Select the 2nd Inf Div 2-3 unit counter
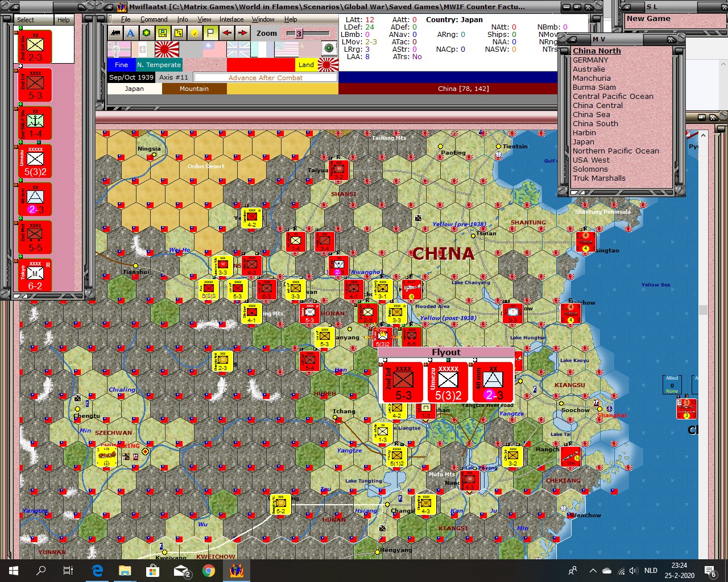Viewport: 728px width, 582px height. click(x=35, y=47)
